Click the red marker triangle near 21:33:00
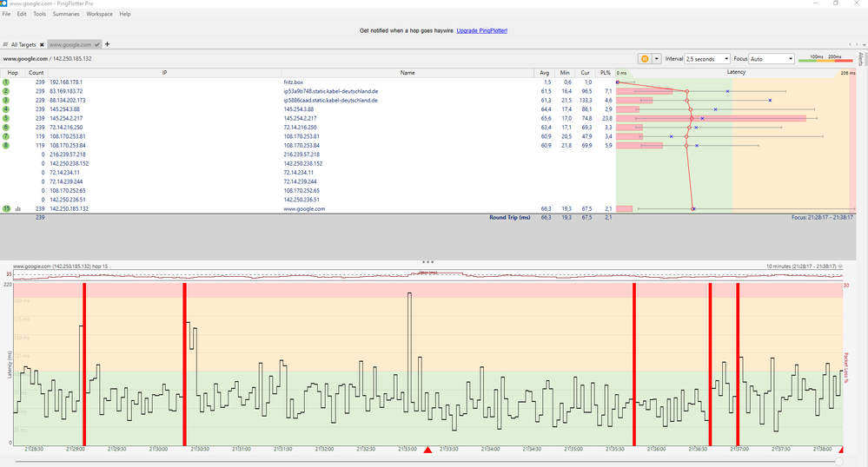Screen dimensions: 868x467 (427, 450)
